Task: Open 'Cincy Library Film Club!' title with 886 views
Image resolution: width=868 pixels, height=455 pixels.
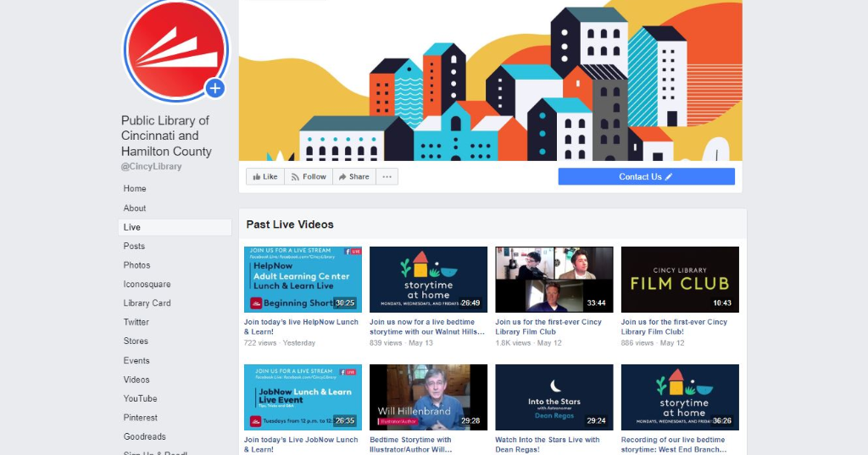Action: tap(674, 327)
